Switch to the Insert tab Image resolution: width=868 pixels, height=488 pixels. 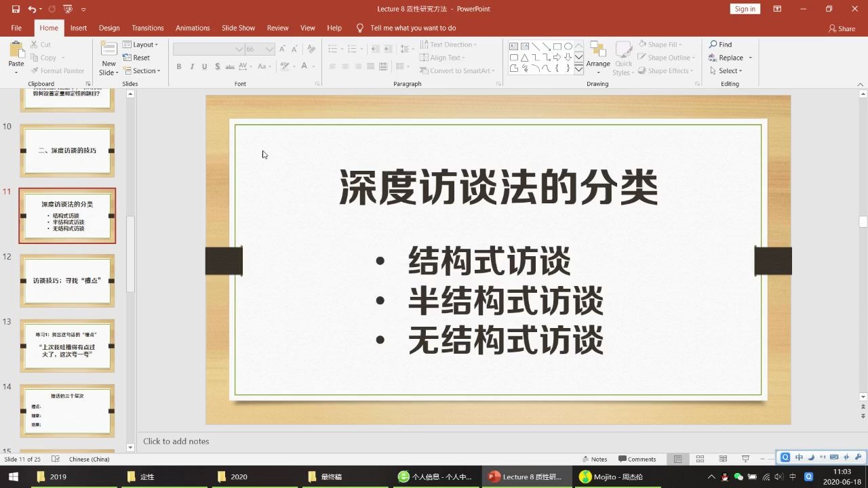point(79,28)
